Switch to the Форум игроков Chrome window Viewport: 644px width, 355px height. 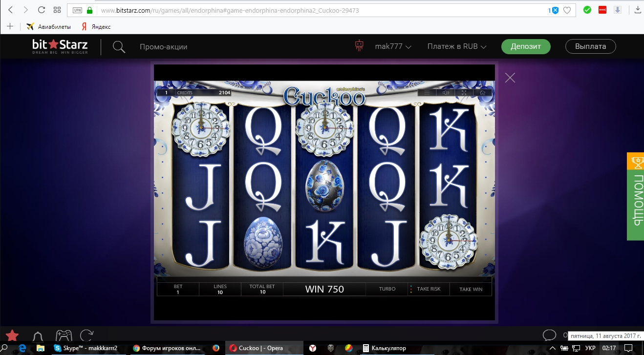[168, 348]
